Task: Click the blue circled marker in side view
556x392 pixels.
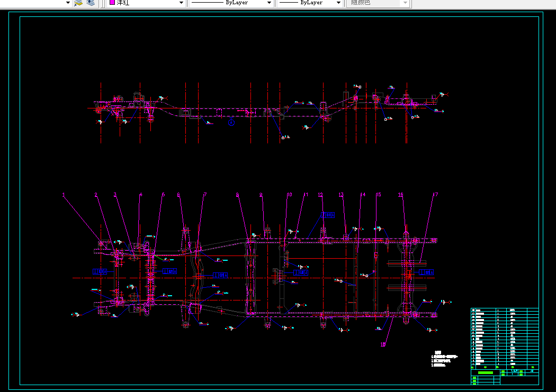Action: point(231,123)
